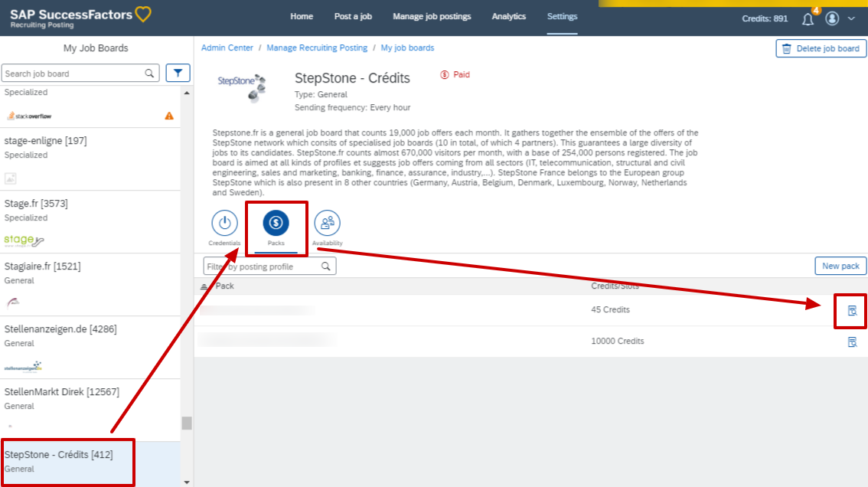Follow the My job boards breadcrumb
This screenshot has width=868, height=487.
(x=407, y=47)
